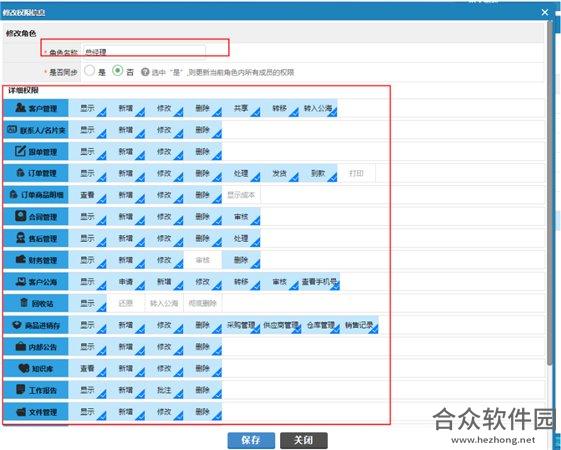
Task: Click the 商品进销存 box icon
Action: tap(17, 324)
